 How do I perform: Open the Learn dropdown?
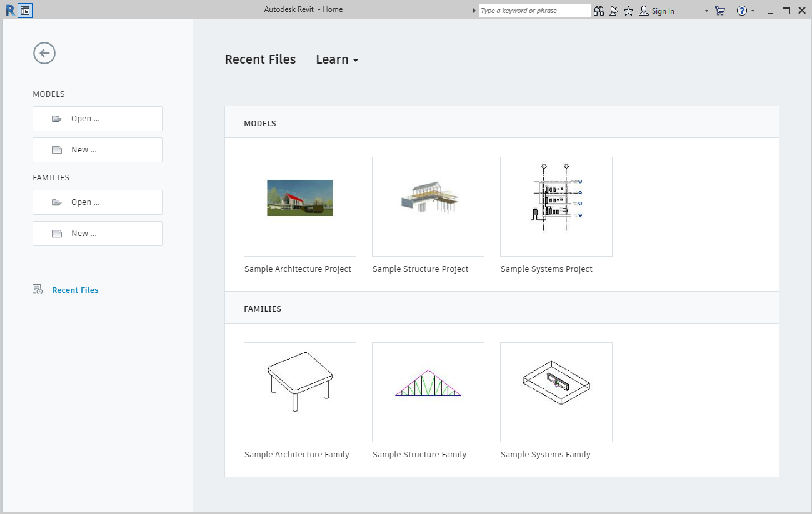pyautogui.click(x=337, y=59)
